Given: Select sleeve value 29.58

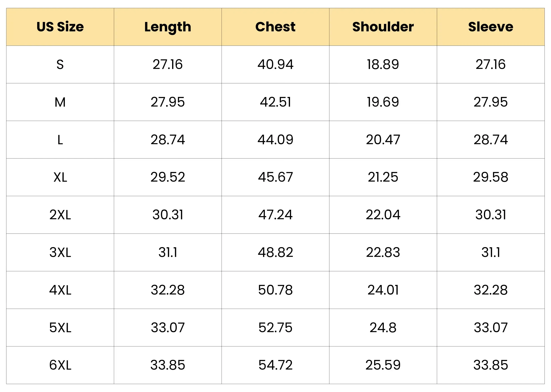Looking at the screenshot, I should [491, 177].
